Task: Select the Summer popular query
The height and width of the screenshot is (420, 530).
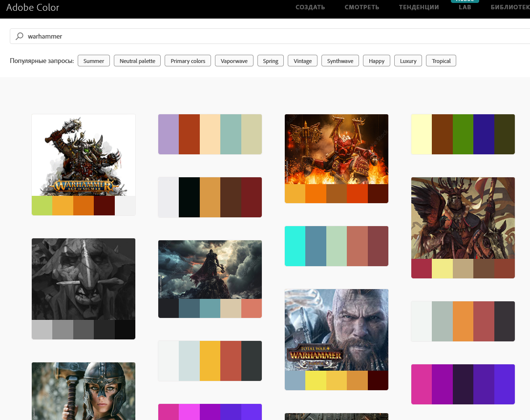Action: tap(94, 61)
